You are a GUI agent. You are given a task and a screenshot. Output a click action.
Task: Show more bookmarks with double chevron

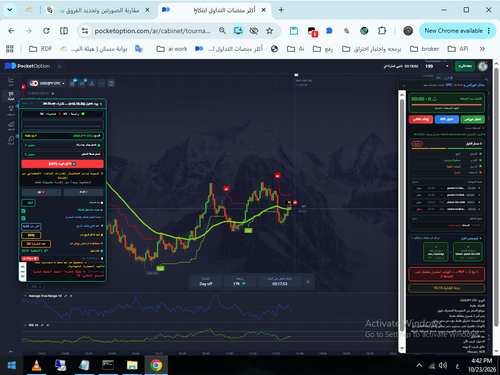pyautogui.click(x=482, y=49)
